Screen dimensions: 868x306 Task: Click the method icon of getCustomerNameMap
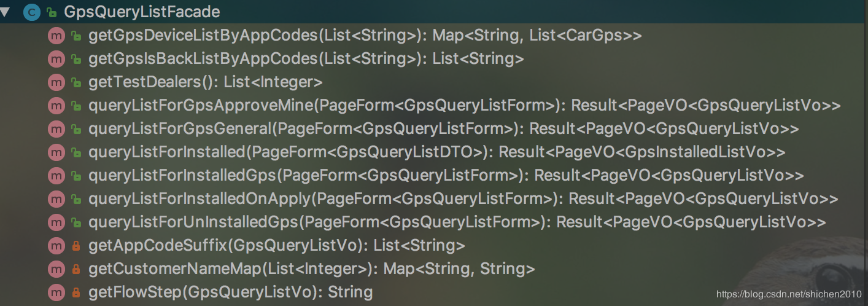pyautogui.click(x=56, y=269)
